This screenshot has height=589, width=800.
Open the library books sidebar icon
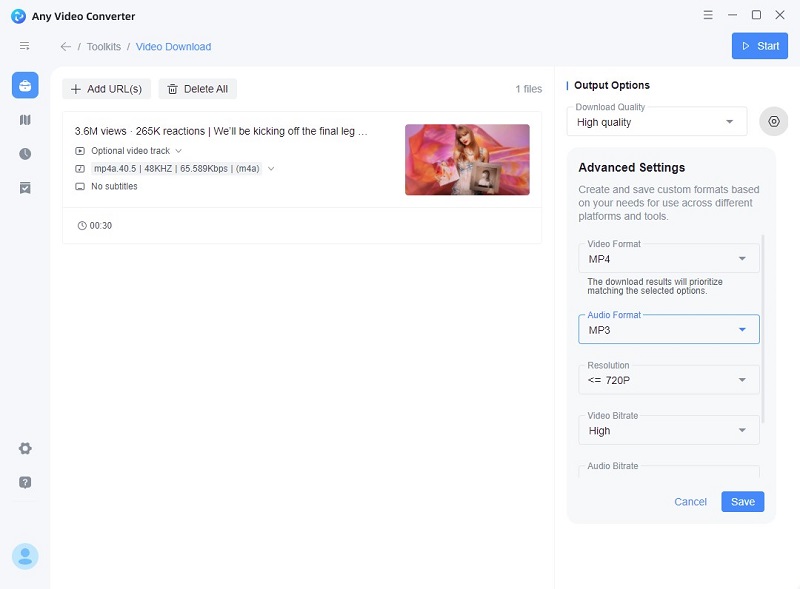click(x=25, y=120)
